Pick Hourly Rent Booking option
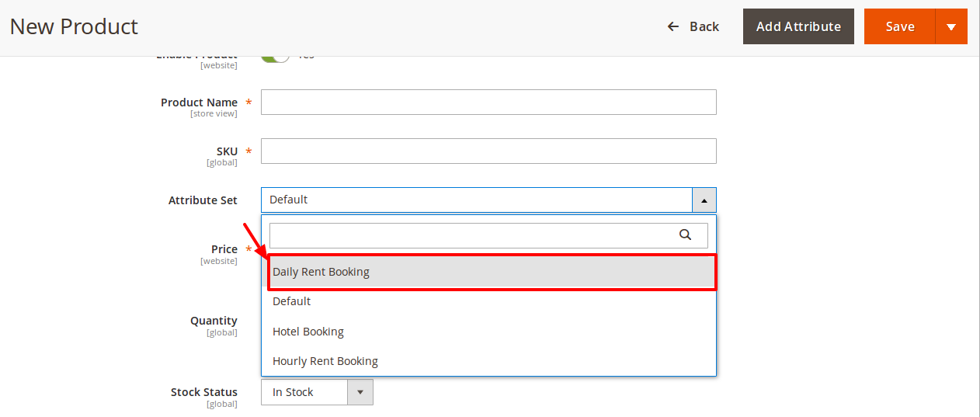980x417 pixels. 325,361
